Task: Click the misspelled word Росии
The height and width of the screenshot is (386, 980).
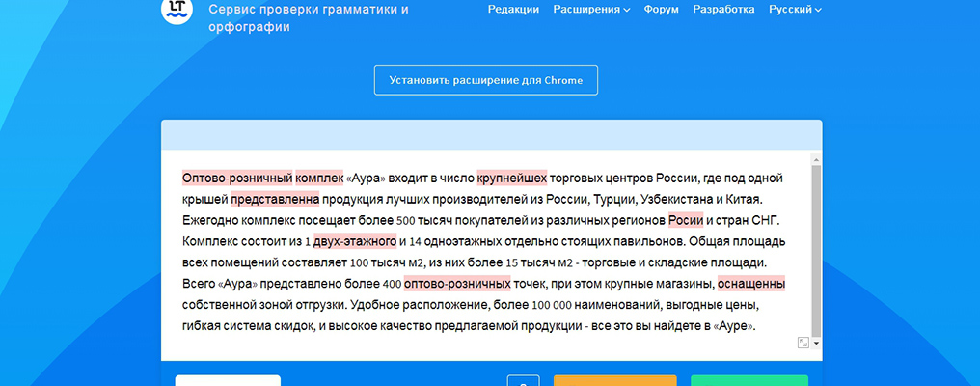Action: click(x=686, y=221)
